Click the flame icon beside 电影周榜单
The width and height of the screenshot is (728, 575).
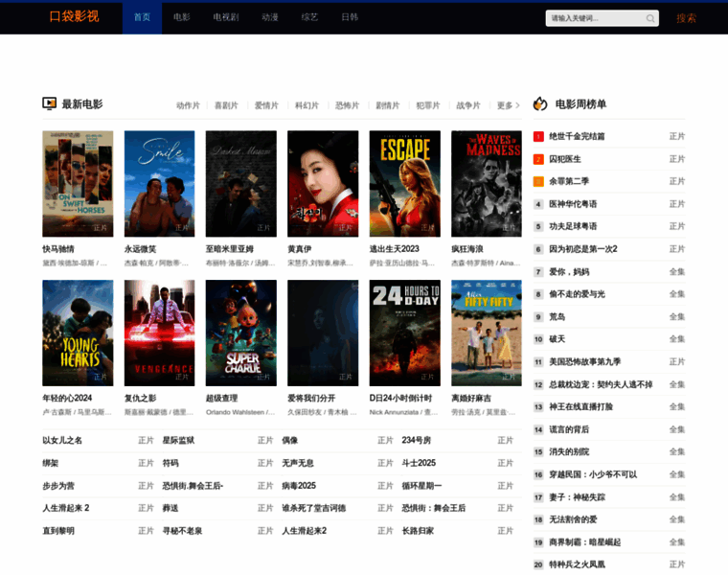(x=540, y=103)
